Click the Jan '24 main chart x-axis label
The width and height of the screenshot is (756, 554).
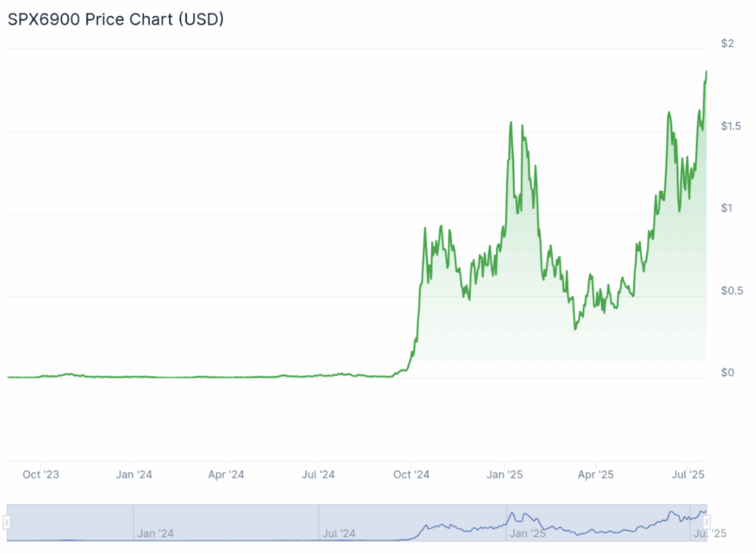134,474
